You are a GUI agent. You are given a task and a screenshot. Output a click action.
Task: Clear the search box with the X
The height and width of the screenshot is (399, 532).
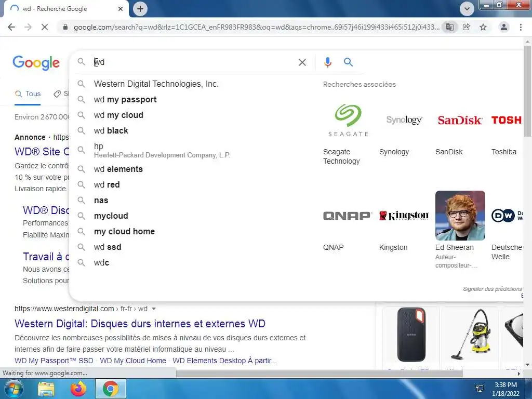click(302, 62)
